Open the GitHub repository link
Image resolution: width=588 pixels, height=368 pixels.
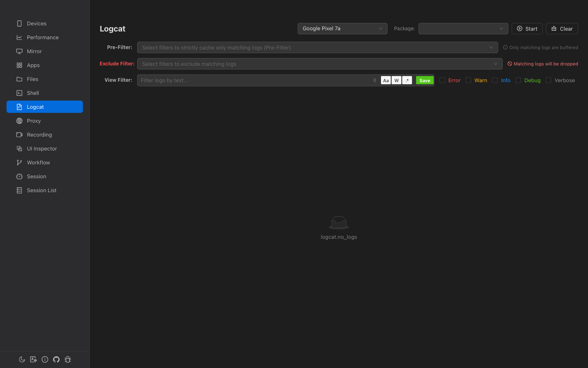point(56,359)
